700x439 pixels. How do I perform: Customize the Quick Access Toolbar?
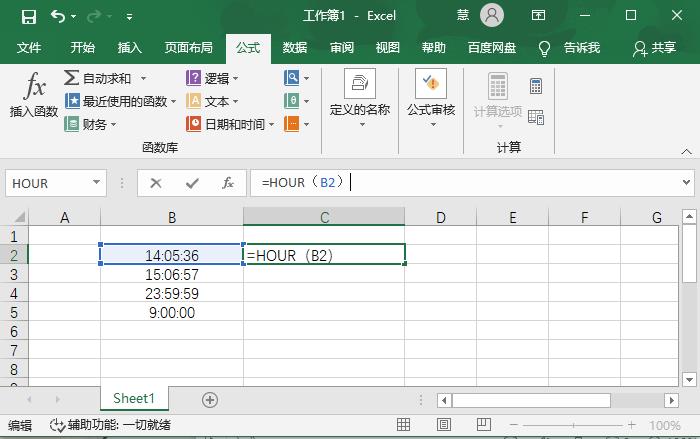[129, 17]
